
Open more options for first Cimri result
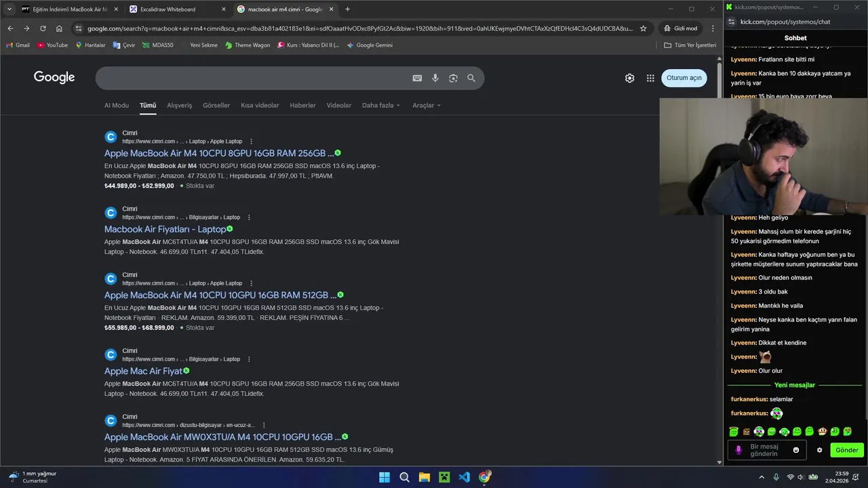tap(251, 142)
